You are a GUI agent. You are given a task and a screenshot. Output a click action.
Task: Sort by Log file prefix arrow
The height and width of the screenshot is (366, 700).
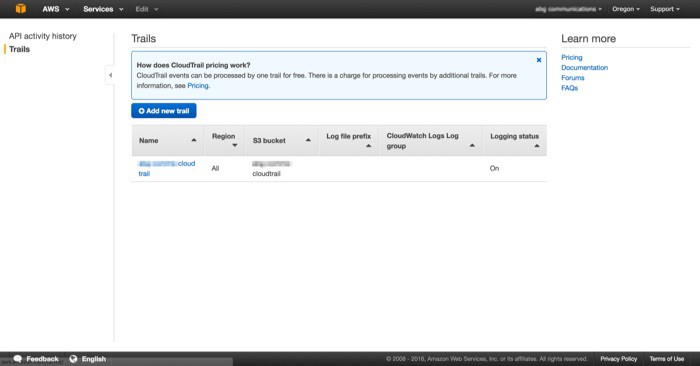coord(368,146)
